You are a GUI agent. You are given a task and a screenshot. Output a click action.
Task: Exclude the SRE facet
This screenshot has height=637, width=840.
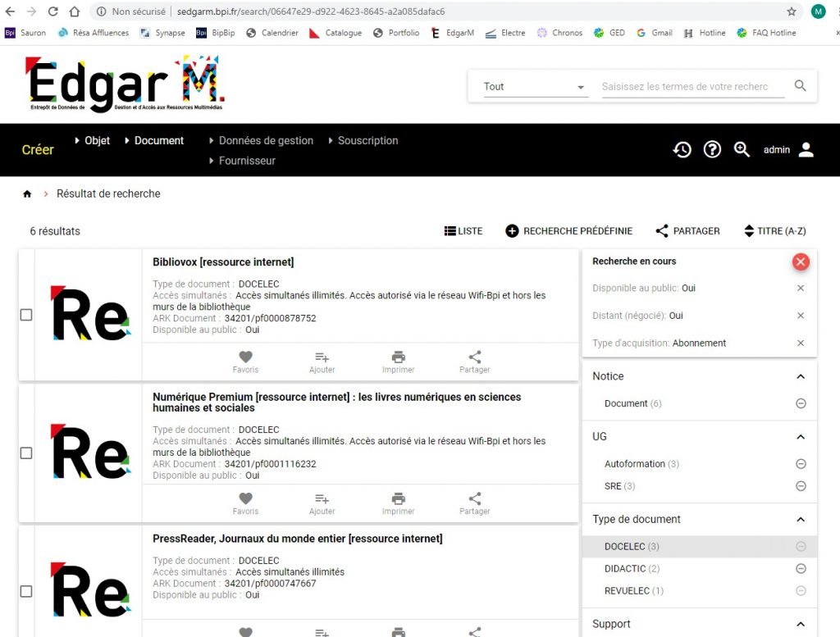click(x=801, y=486)
